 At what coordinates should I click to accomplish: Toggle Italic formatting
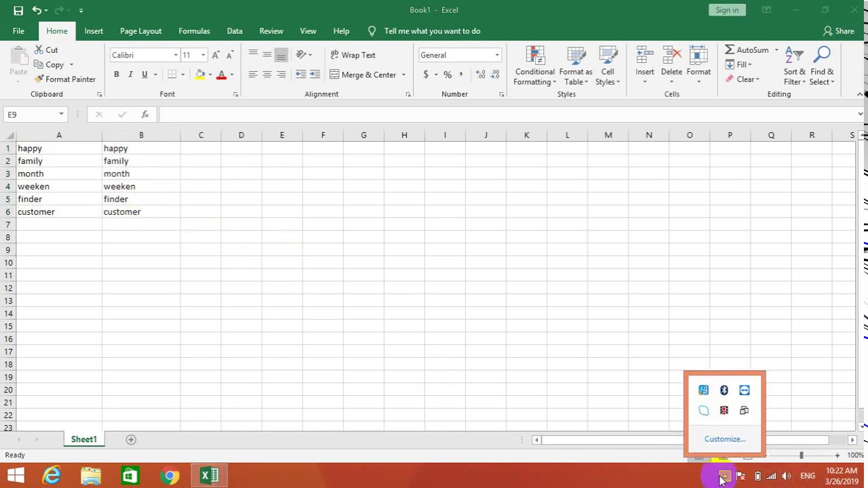tap(130, 75)
